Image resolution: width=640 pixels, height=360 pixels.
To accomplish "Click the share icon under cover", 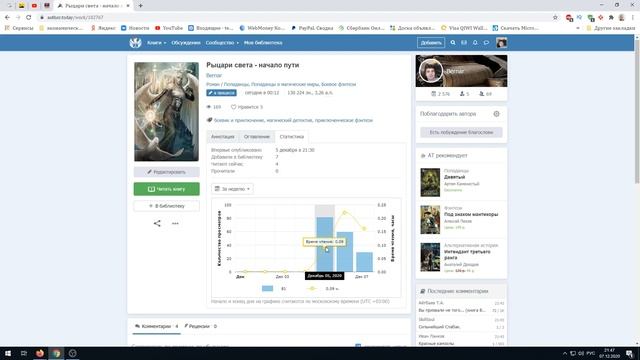I will click(x=157, y=223).
